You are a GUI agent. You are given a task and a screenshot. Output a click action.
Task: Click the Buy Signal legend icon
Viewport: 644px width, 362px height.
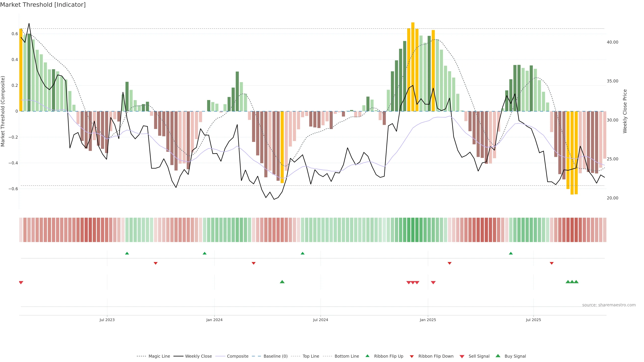[498, 356]
